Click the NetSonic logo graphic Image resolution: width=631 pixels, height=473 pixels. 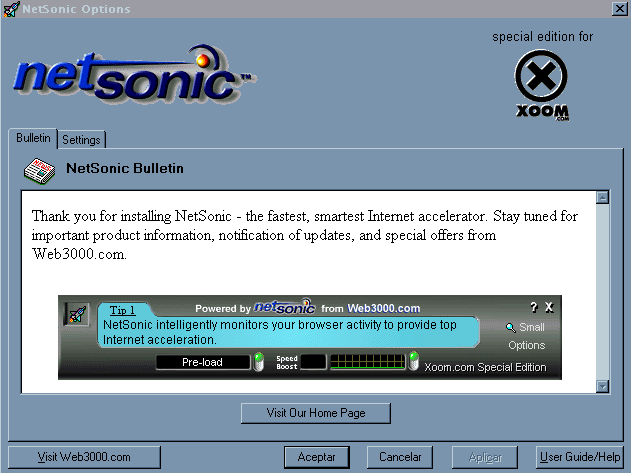click(x=135, y=74)
